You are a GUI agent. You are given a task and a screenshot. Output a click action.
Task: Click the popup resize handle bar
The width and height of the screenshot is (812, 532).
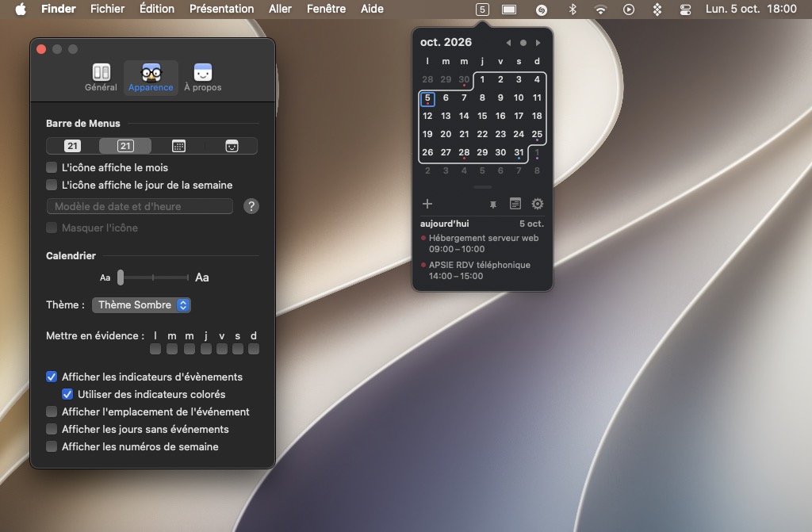point(483,187)
